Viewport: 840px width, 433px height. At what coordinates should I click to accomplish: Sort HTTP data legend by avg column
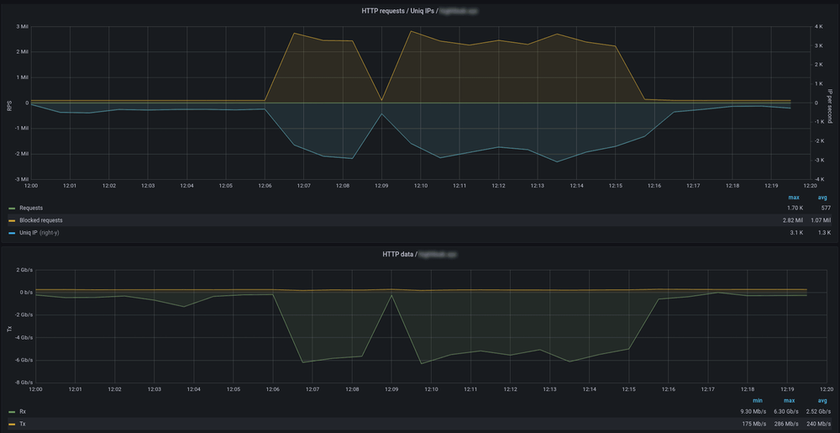point(825,400)
